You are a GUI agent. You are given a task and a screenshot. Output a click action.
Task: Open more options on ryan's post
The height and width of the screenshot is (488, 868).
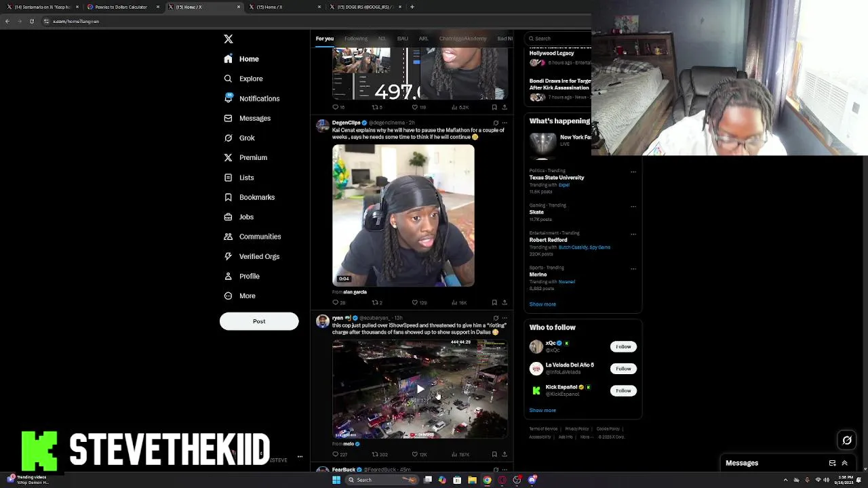tap(504, 318)
